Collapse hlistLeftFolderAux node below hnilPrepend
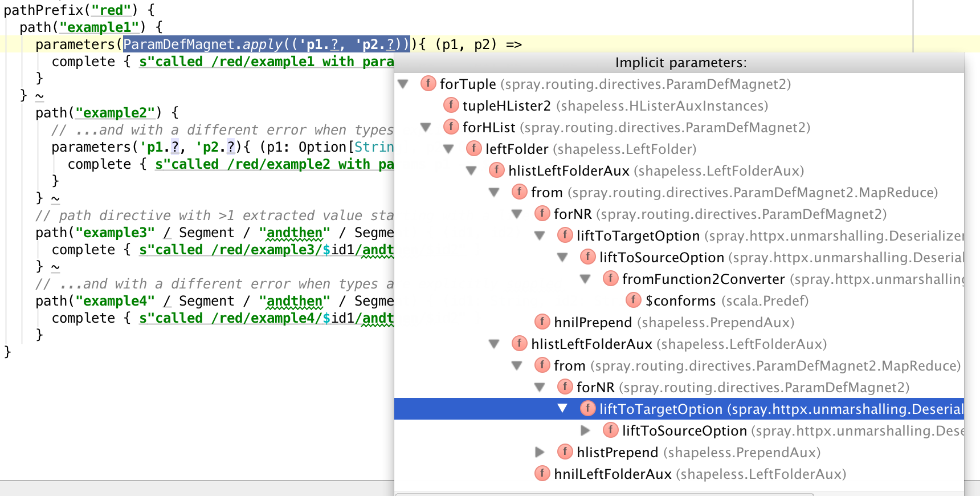The image size is (980, 496). (x=495, y=344)
